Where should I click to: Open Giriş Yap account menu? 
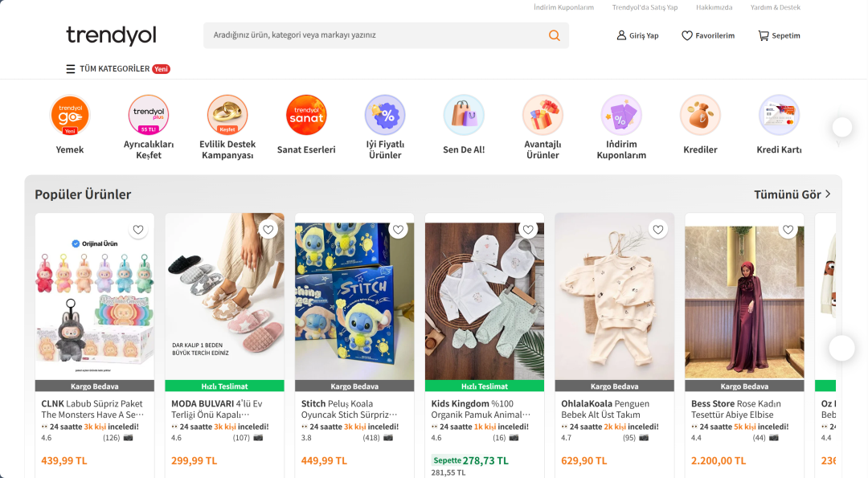tap(637, 35)
